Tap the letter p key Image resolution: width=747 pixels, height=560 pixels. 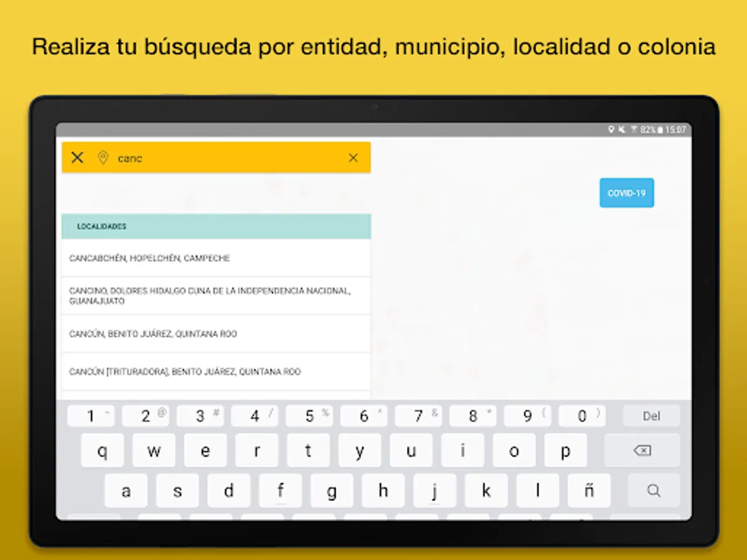coord(565,450)
